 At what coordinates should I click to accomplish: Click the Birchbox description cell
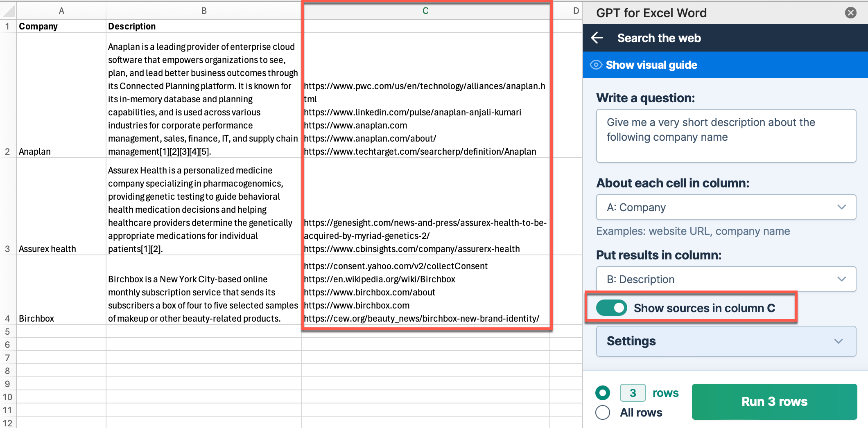(203, 299)
